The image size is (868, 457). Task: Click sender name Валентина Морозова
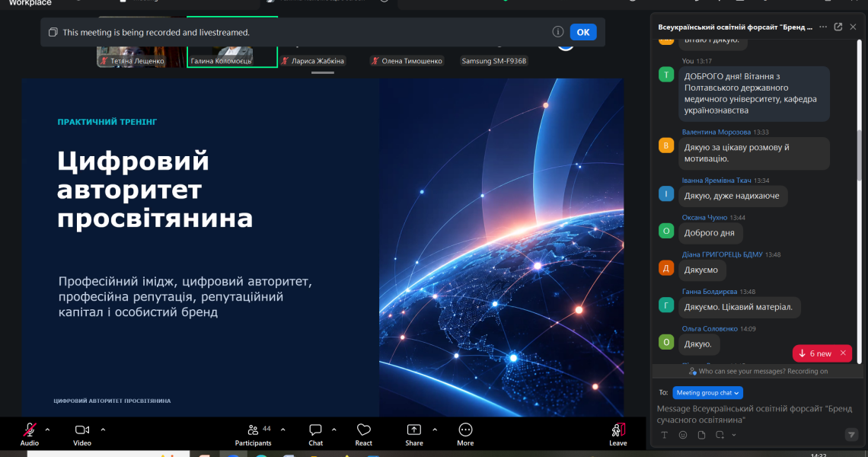716,132
